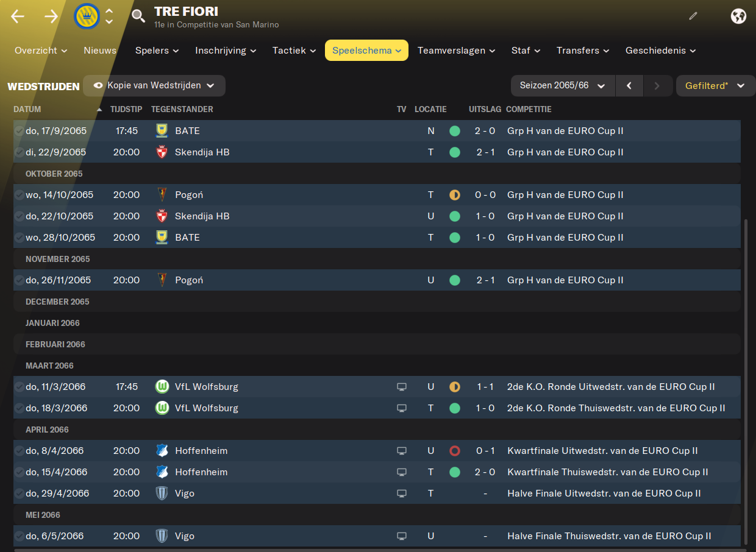The image size is (756, 552).
Task: Click the Tre Fiori club badge
Action: pyautogui.click(x=87, y=16)
